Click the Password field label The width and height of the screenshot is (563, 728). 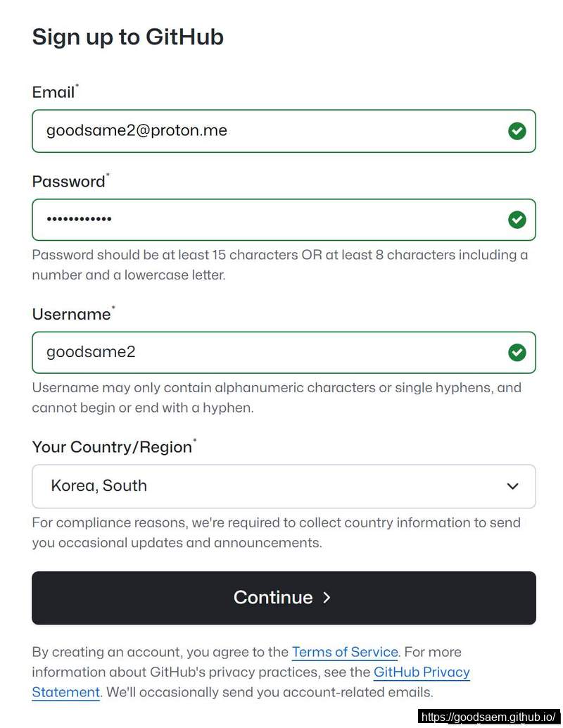[x=70, y=181]
